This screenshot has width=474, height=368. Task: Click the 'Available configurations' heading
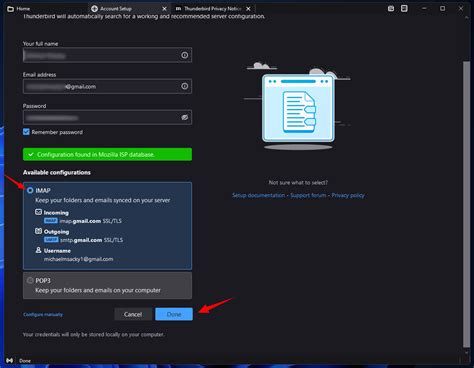pos(57,172)
